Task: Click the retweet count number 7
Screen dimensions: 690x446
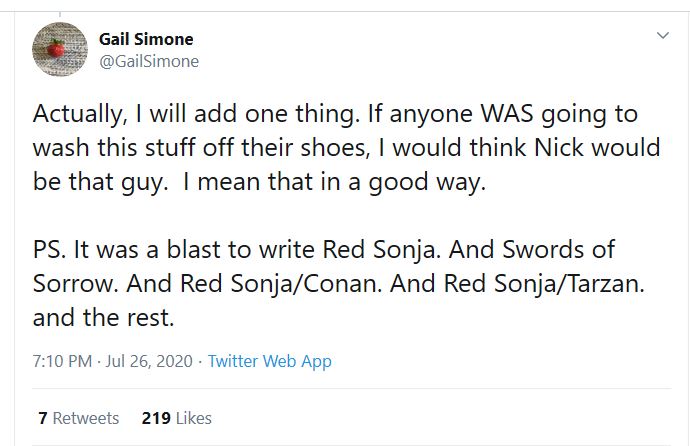Action: pyautogui.click(x=42, y=418)
